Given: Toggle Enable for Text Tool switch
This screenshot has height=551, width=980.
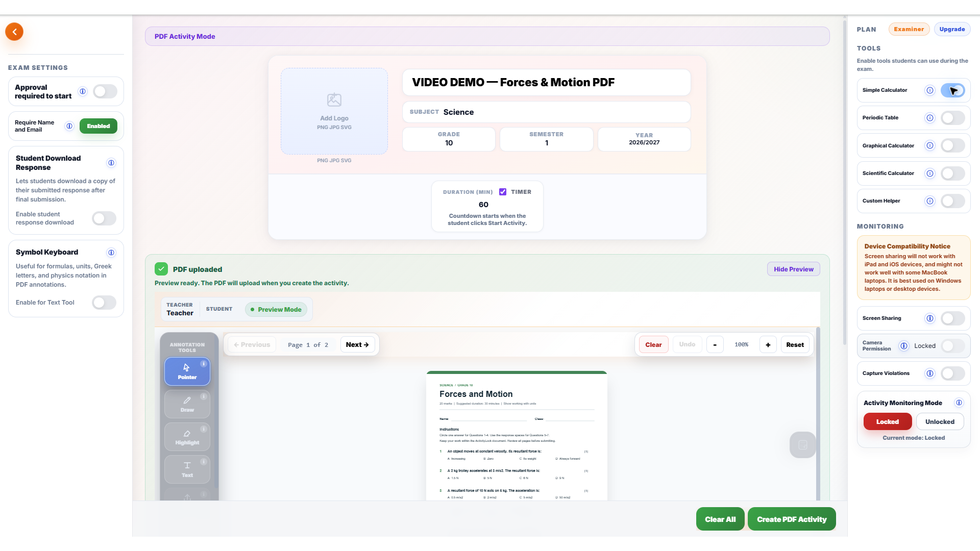Looking at the screenshot, I should [x=104, y=303].
